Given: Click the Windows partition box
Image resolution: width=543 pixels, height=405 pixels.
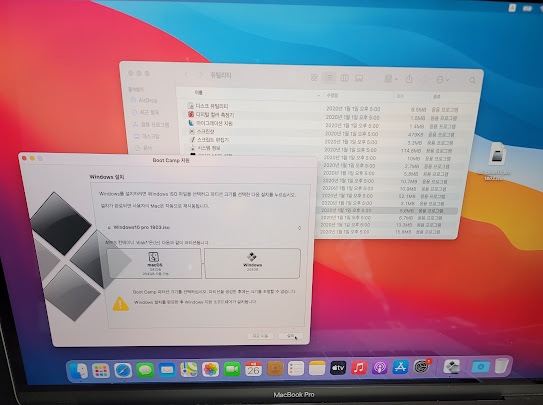Looking at the screenshot, I should (252, 263).
